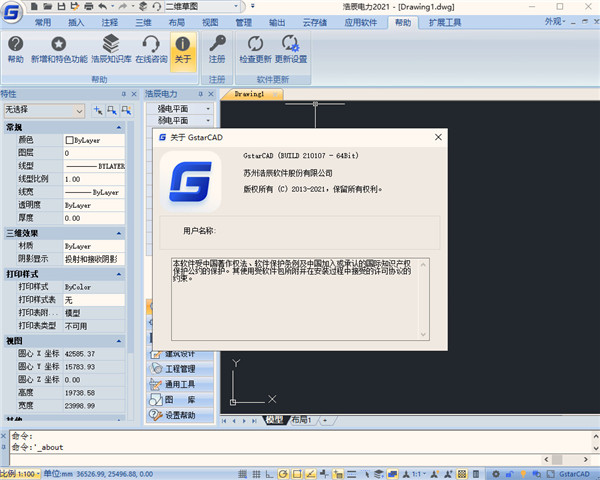Switch to the 扩展工具 ribbon tab
Screen dimensions: 600x480
tap(445, 23)
